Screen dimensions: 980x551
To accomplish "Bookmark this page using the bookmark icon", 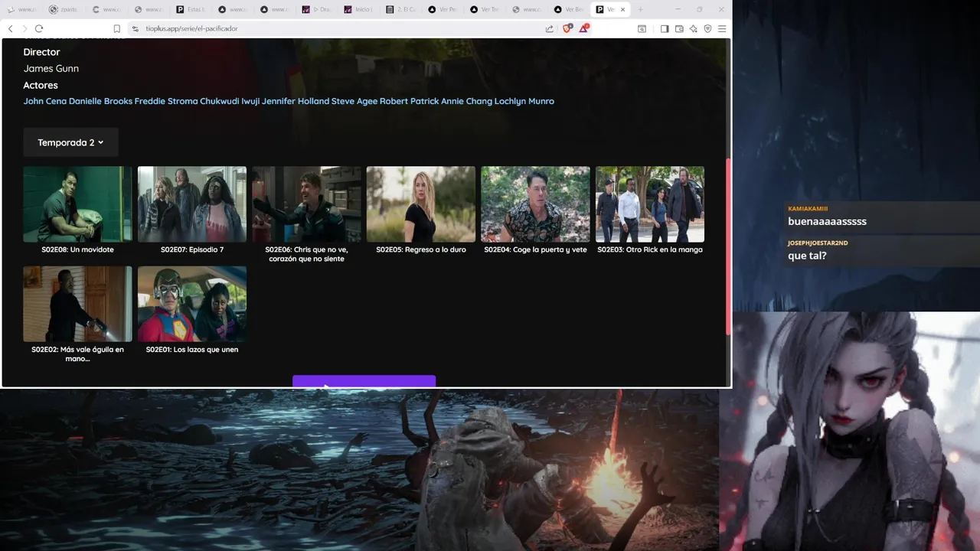I will tap(117, 28).
